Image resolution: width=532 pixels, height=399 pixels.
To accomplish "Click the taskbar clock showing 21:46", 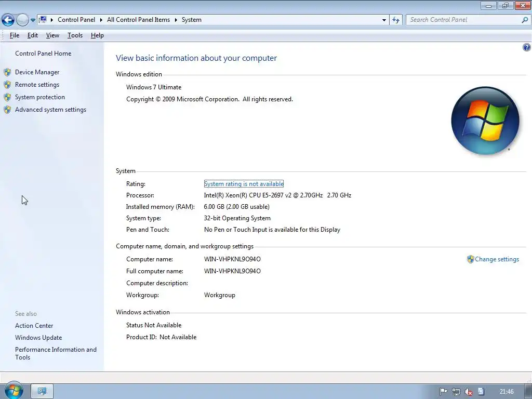I will click(507, 392).
